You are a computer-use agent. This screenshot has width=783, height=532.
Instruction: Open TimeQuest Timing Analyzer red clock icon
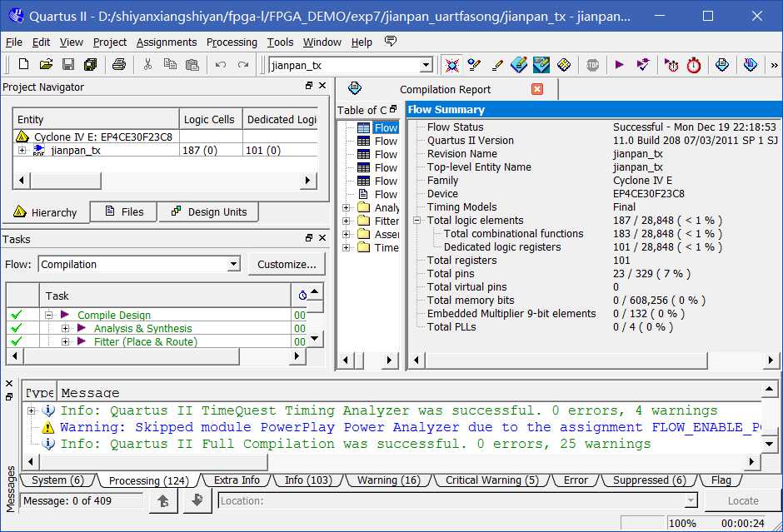tap(694, 65)
